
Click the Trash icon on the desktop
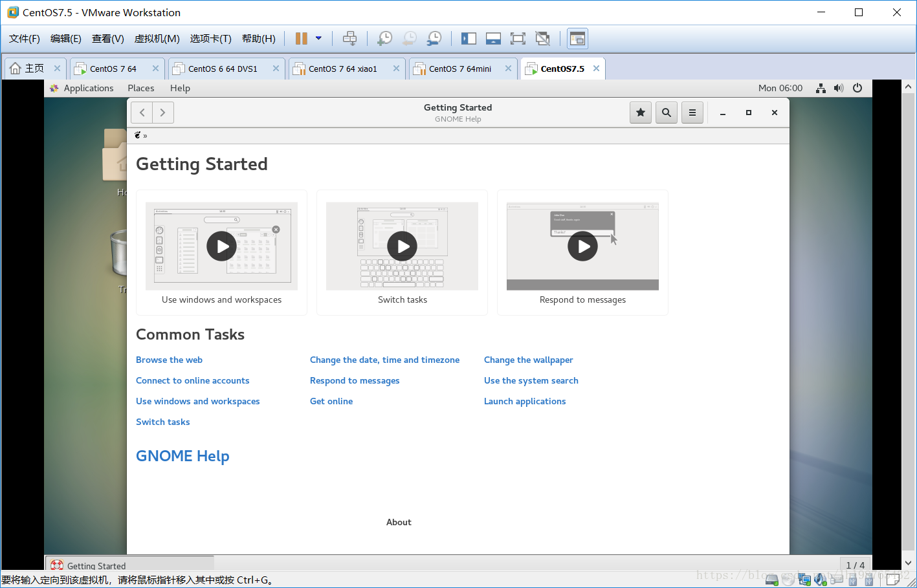tap(119, 253)
